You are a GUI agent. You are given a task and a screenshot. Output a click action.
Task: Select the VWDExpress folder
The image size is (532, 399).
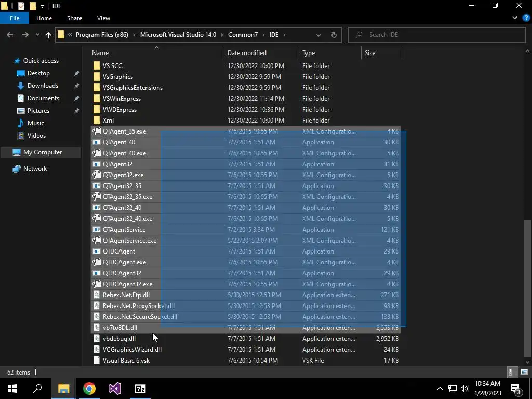pyautogui.click(x=119, y=109)
